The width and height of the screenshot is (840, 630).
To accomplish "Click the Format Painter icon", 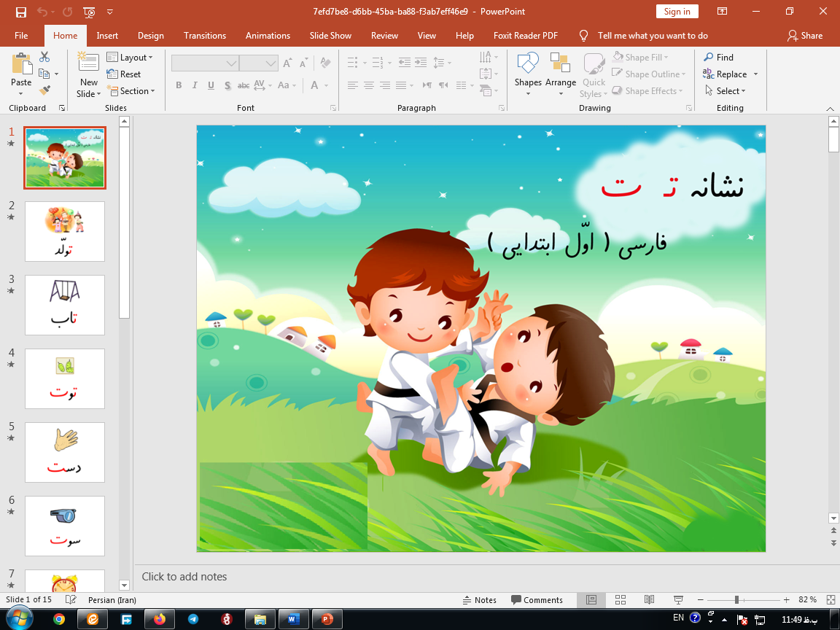I will point(44,90).
